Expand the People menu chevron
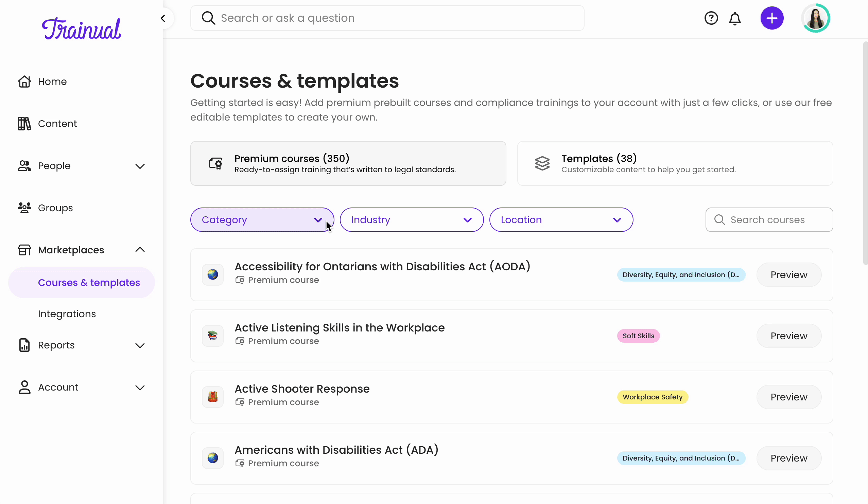868x504 pixels. [x=140, y=166]
